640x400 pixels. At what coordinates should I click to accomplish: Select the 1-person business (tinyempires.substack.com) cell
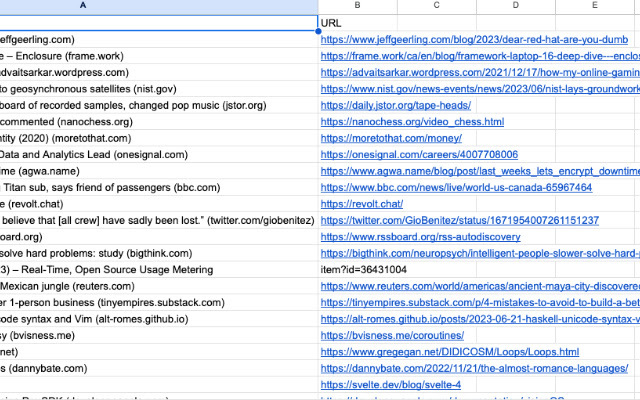(159, 303)
